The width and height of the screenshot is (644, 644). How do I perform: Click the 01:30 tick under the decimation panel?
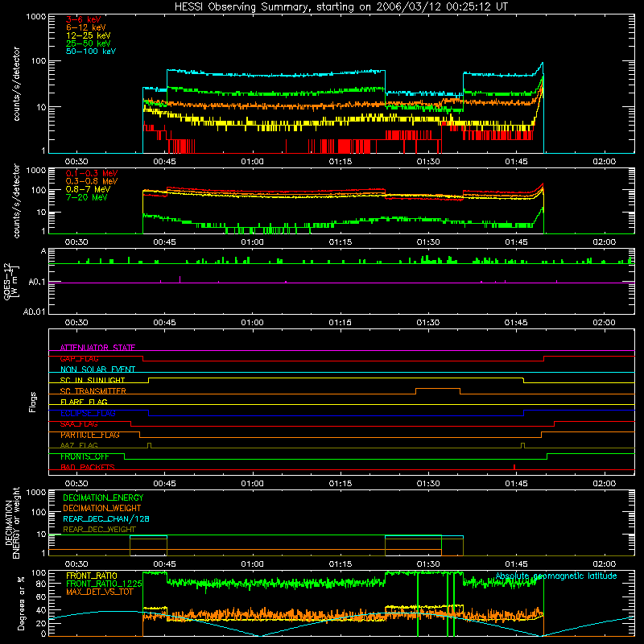point(428,564)
